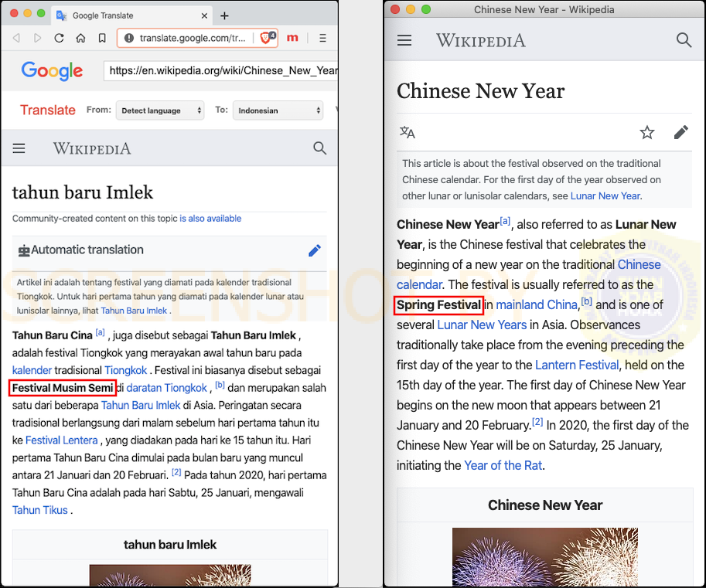This screenshot has height=588, width=706.
Task: Click the Google logo
Action: point(52,70)
